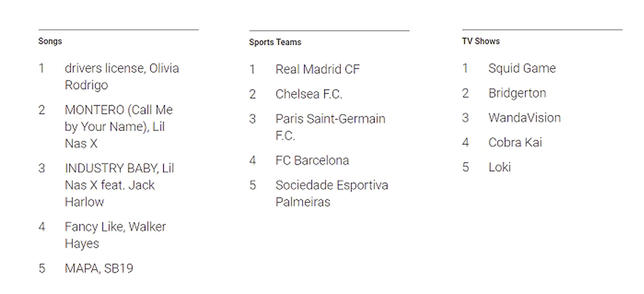This screenshot has width=644, height=294.
Task: Click the Bridgerton TV show entry
Action: [x=517, y=93]
